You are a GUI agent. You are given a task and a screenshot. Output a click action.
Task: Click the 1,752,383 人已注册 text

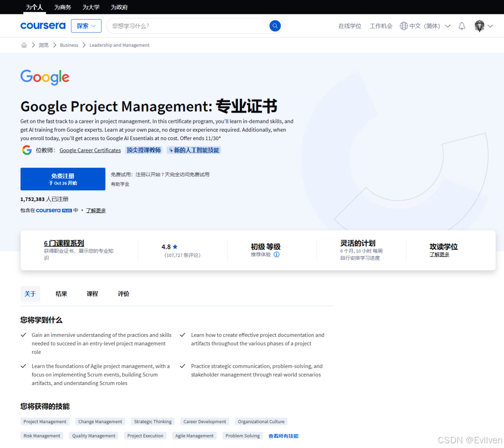point(44,199)
